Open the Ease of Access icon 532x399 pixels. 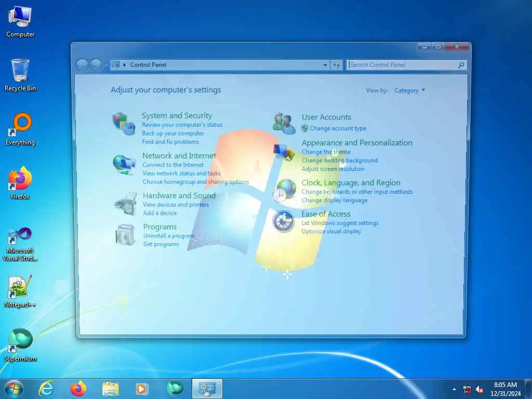point(283,221)
